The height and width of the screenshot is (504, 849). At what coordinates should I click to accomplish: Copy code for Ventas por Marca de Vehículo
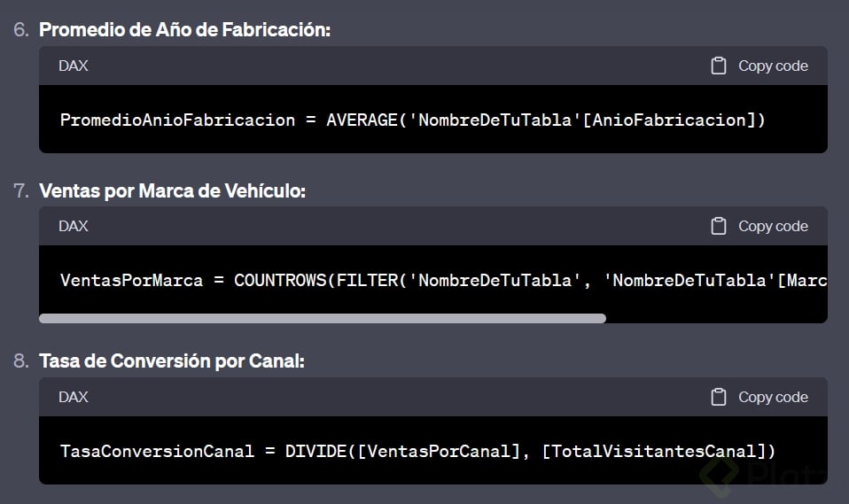point(759,226)
